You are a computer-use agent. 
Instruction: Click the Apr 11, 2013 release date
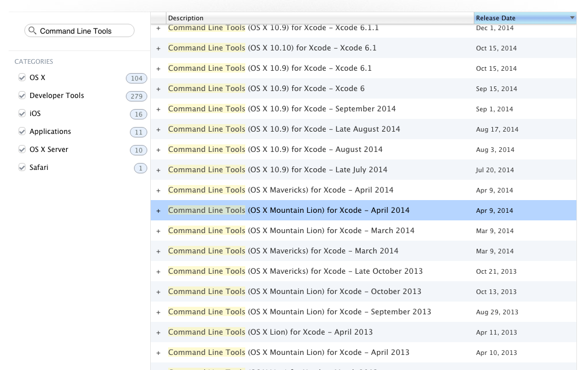[x=496, y=332]
